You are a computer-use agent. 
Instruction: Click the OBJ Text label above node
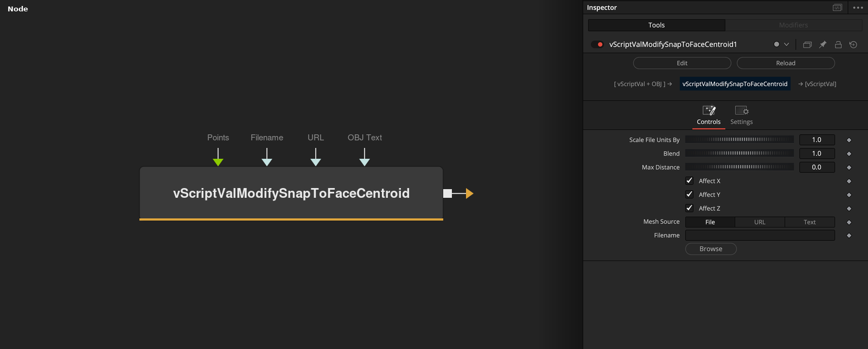(x=365, y=138)
